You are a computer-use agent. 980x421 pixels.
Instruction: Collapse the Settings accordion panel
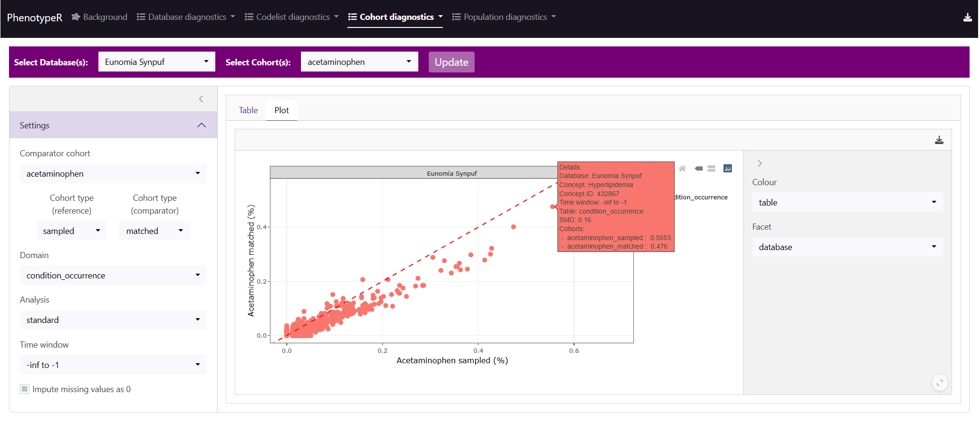[x=201, y=125]
